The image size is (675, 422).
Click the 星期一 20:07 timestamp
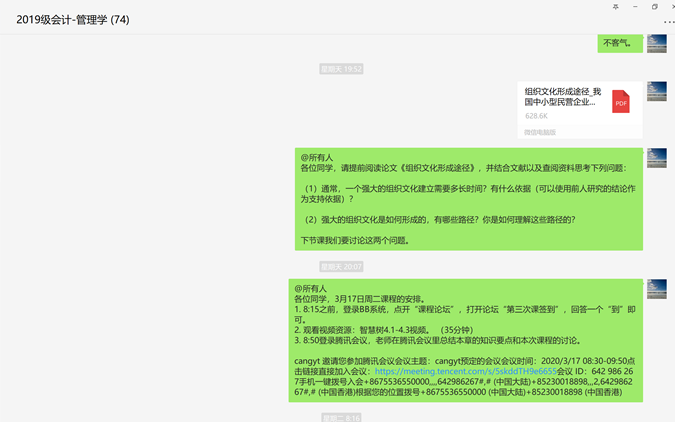click(x=341, y=267)
